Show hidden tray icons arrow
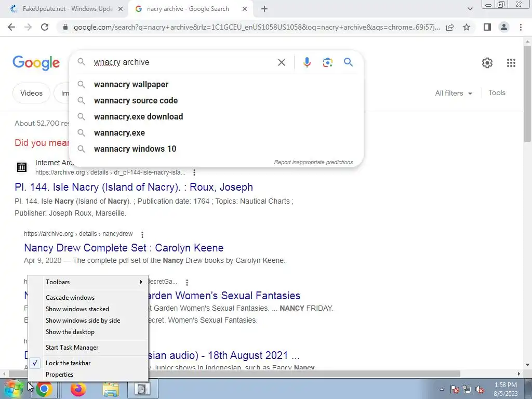The image size is (532, 399). (442, 390)
